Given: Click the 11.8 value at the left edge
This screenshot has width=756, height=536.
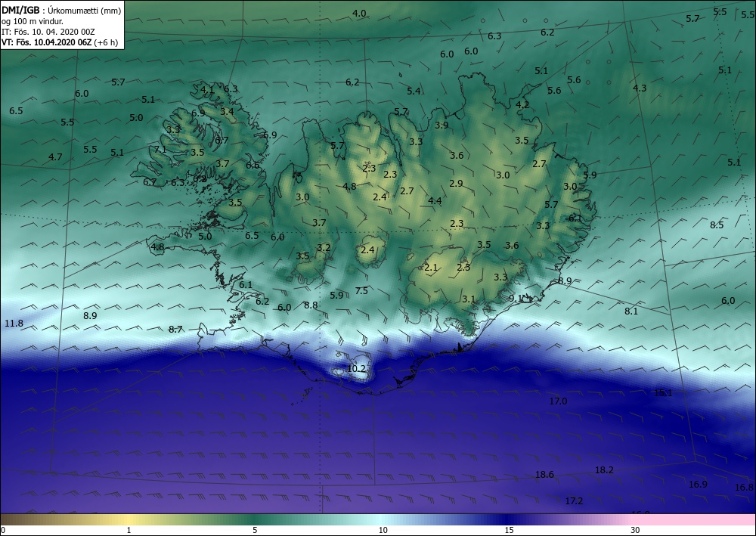Looking at the screenshot, I should point(14,324).
